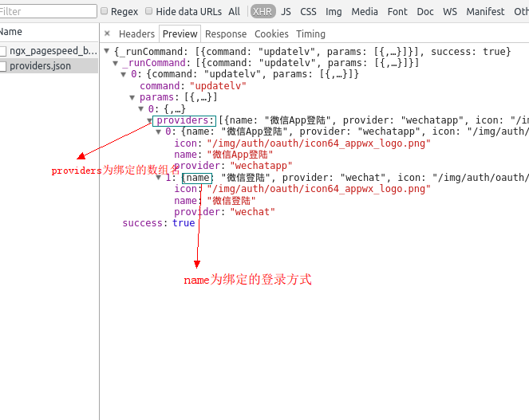This screenshot has height=420, width=529.
Task: Collapse the second provider entry named 微信登陆
Action: (x=159, y=178)
